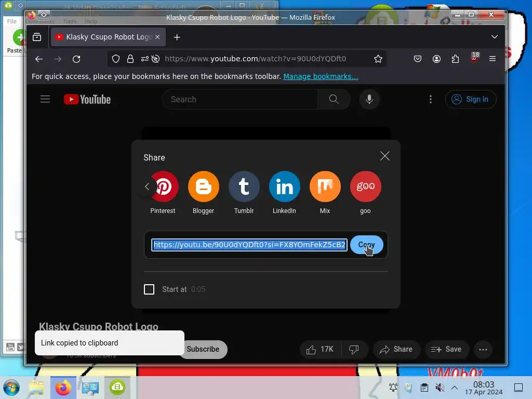This screenshot has height=399, width=532.
Task: Share the video on LinkedIn
Action: (284, 187)
